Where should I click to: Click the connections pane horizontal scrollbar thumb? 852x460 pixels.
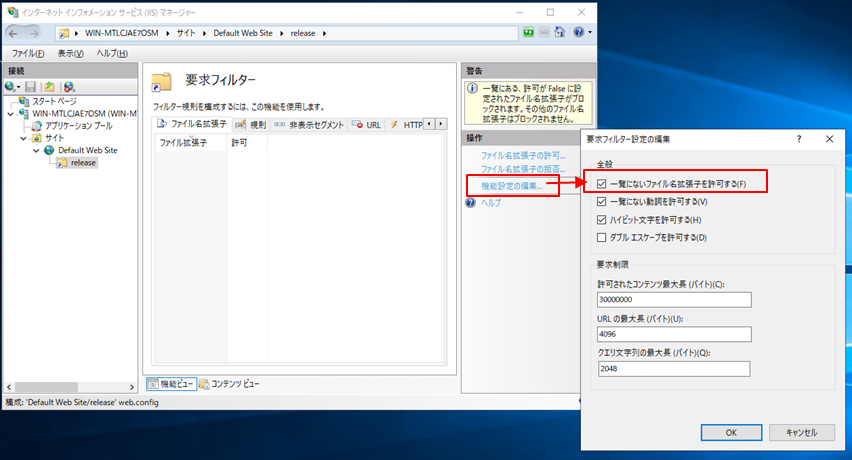(x=46, y=387)
